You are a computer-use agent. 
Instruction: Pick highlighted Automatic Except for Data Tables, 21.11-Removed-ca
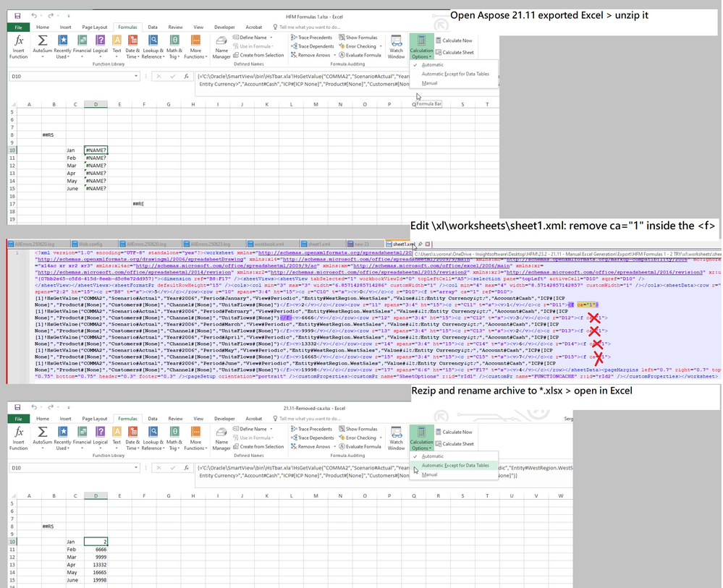tap(454, 466)
